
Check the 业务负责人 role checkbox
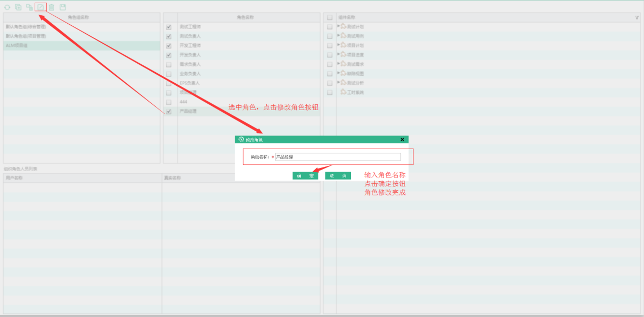tap(169, 74)
